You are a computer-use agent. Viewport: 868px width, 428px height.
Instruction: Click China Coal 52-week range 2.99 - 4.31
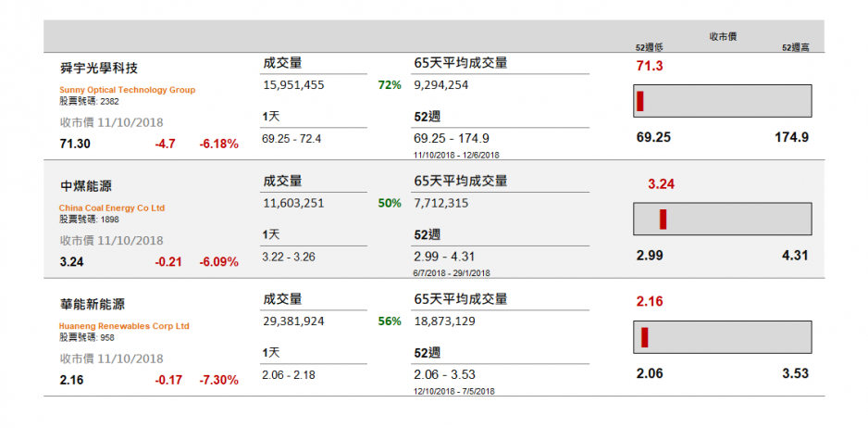(x=444, y=257)
